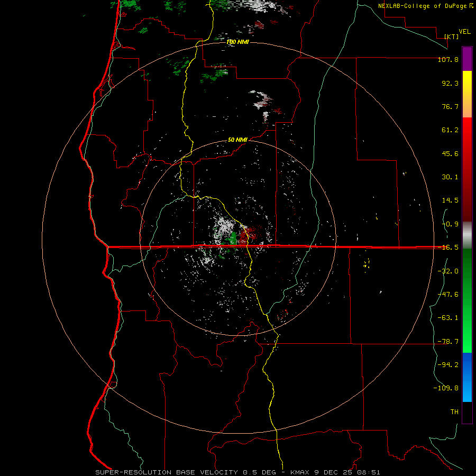Click the 45.6 velocity scale value
Image resolution: width=476 pixels, height=476 pixels.
[450, 153]
